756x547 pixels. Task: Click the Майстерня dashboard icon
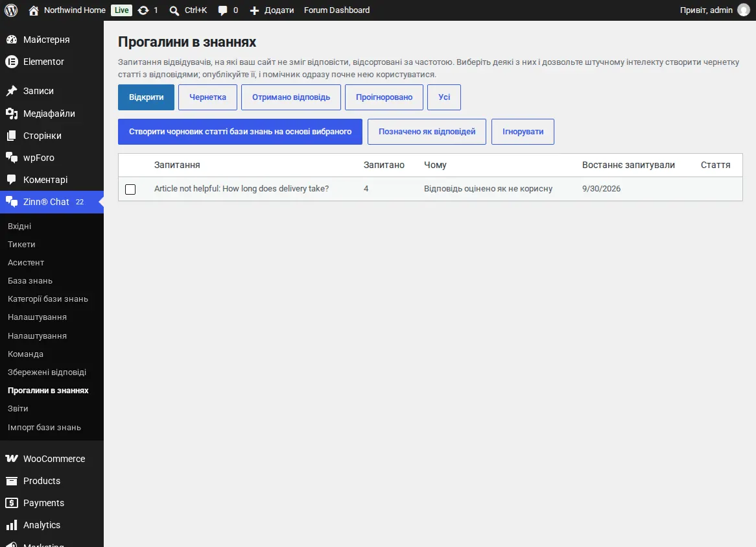pos(12,40)
